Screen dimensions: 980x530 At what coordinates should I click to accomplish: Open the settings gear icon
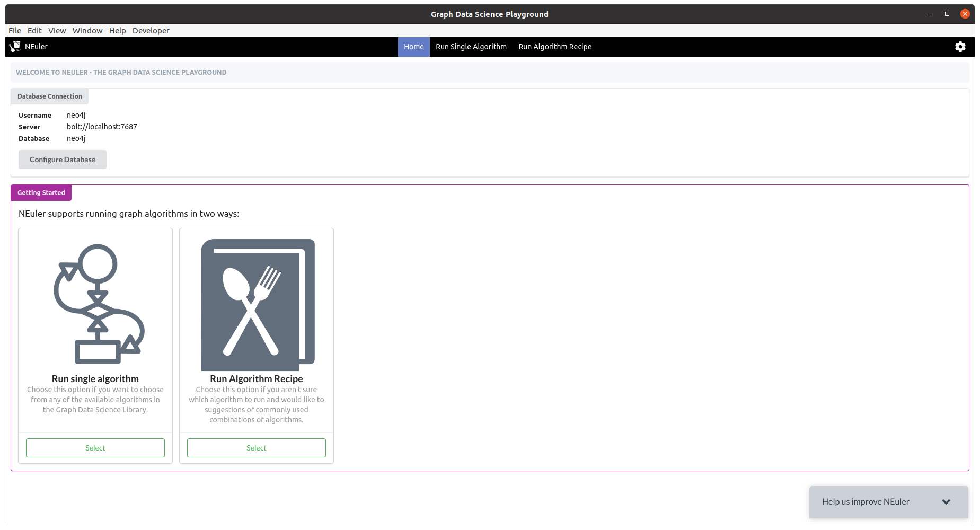tap(960, 47)
